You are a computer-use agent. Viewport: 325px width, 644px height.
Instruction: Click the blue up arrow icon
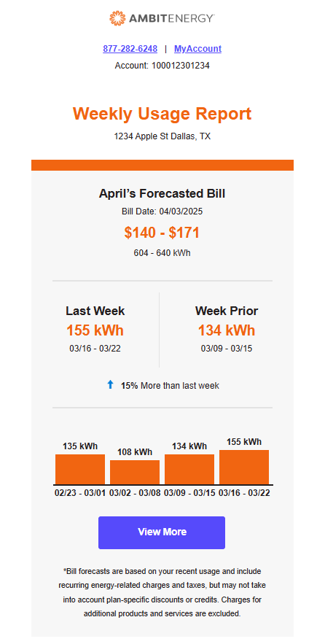110,385
